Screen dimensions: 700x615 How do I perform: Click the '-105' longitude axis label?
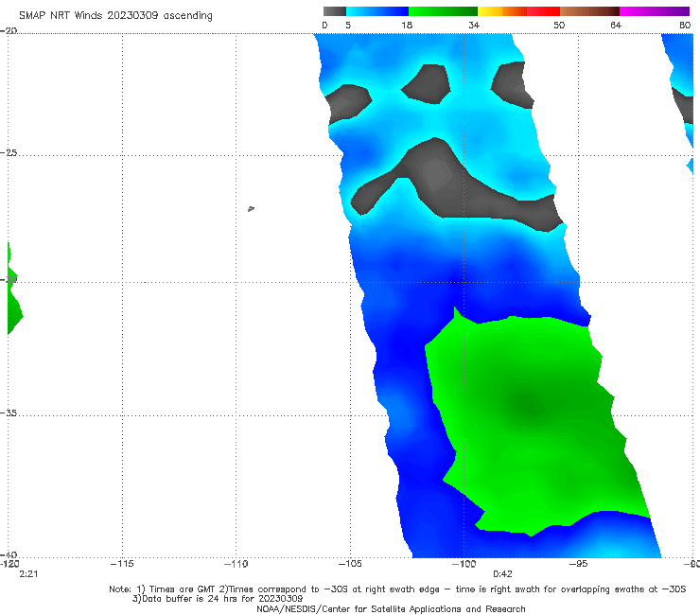click(x=350, y=564)
